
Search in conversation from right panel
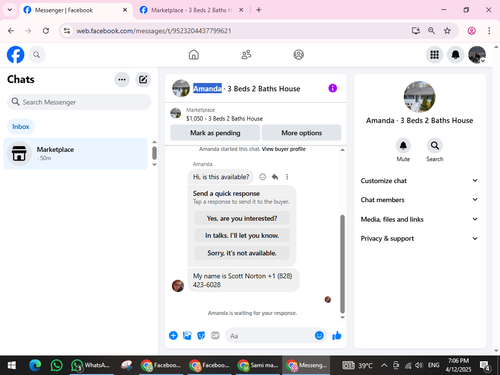(x=435, y=146)
